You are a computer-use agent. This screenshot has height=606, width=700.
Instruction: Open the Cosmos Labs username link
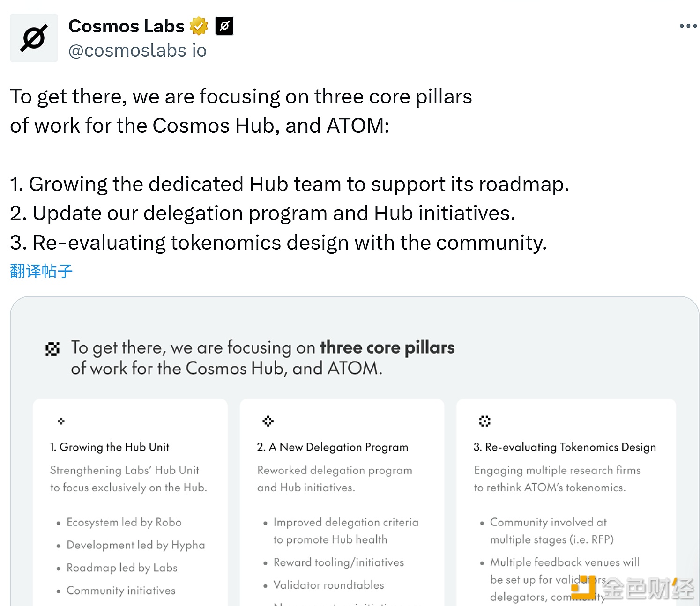127,26
